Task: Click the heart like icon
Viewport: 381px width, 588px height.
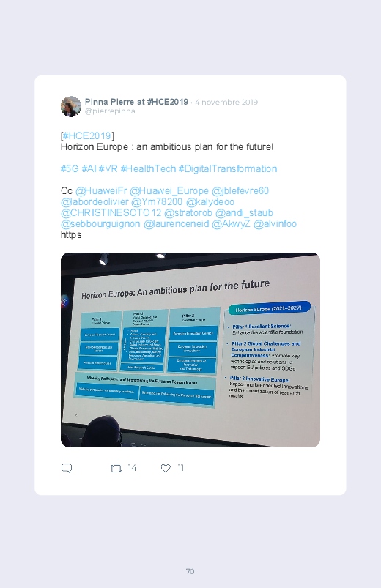Action: tap(166, 468)
